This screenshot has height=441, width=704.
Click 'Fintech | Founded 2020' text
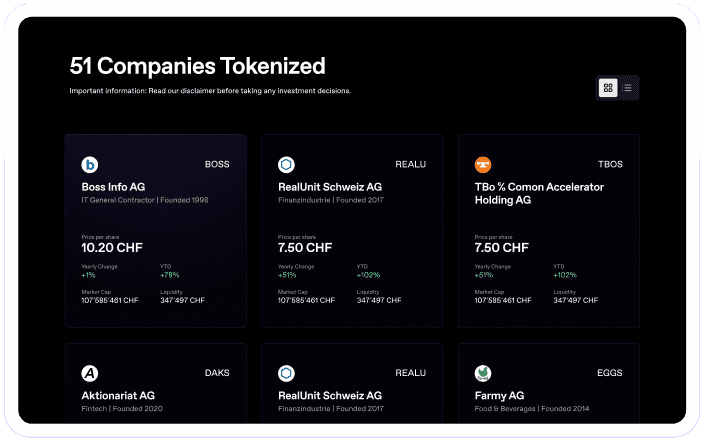tap(122, 409)
